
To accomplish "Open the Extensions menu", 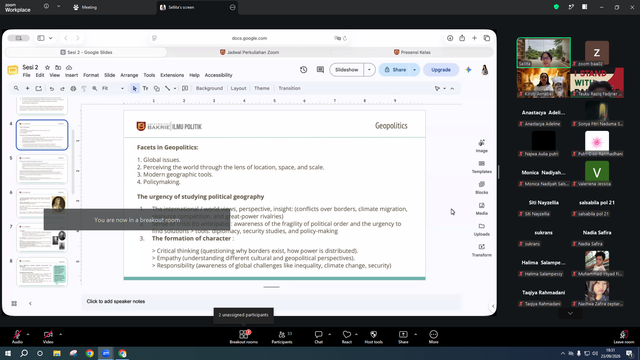I will [172, 75].
